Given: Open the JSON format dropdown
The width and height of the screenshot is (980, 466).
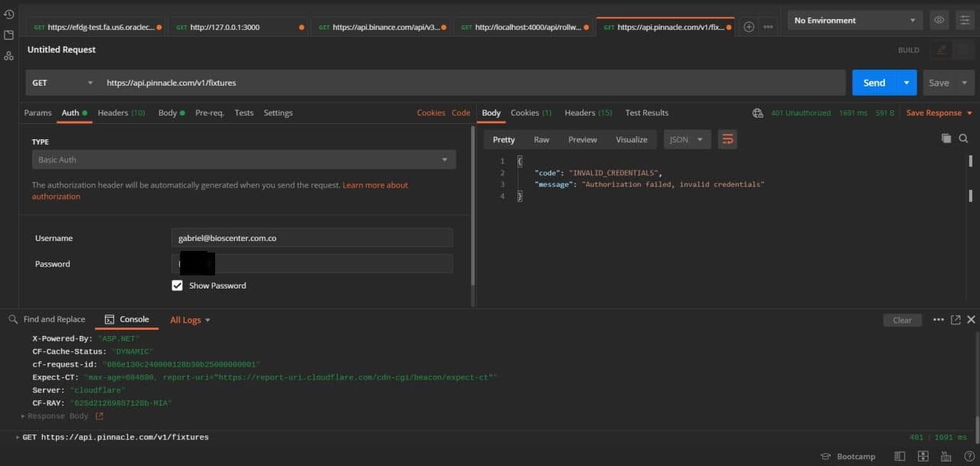Looking at the screenshot, I should 687,139.
